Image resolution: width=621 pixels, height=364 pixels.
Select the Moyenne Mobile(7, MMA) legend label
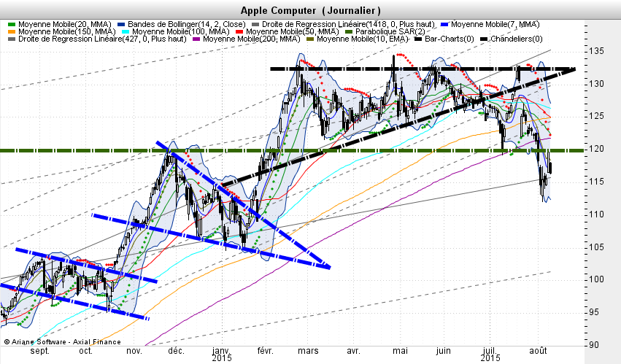tap(495, 25)
